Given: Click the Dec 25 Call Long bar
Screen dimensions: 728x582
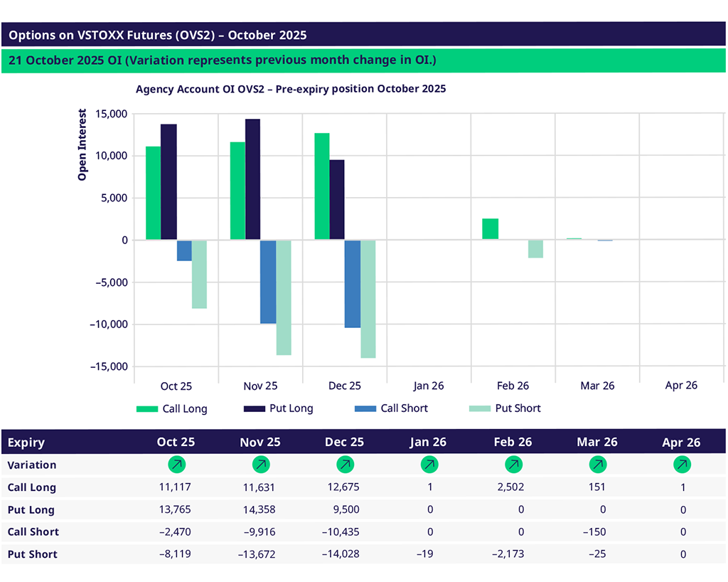Looking at the screenshot, I should [x=321, y=186].
